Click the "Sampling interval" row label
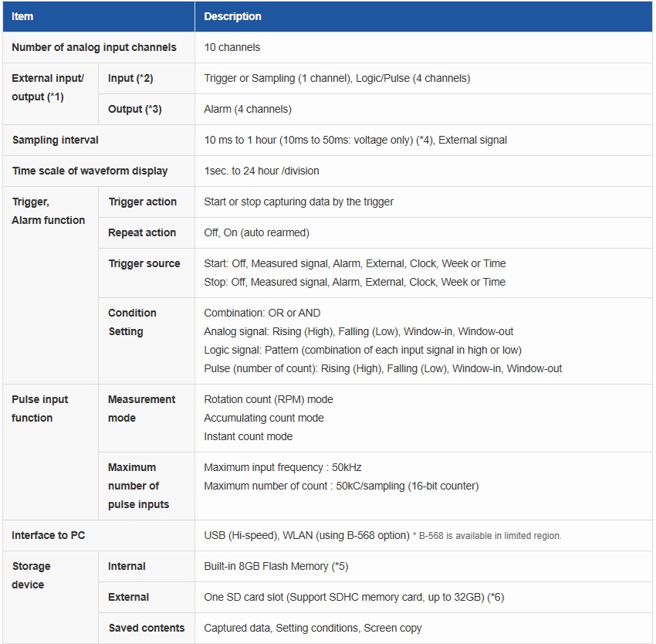656x644 pixels. tap(56, 140)
